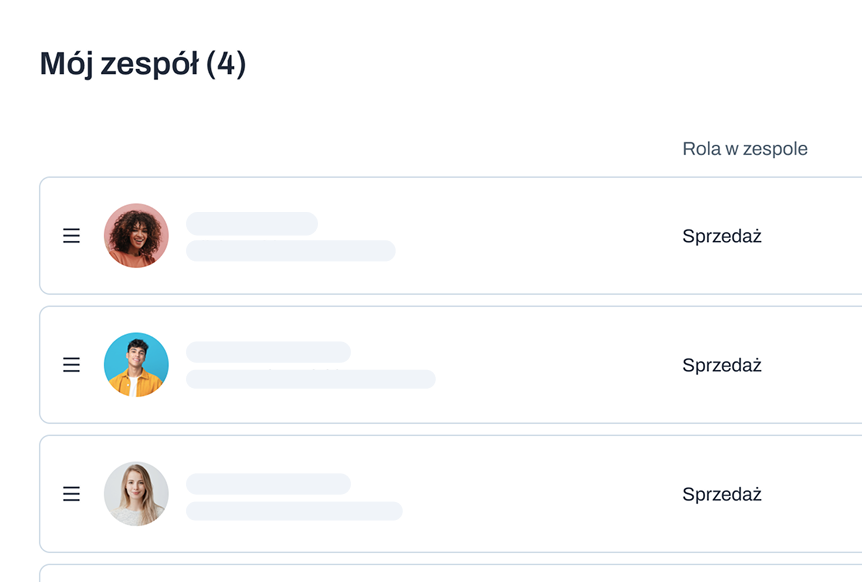
Task: Click the name placeholder next to the blonde woman
Action: pyautogui.click(x=268, y=484)
